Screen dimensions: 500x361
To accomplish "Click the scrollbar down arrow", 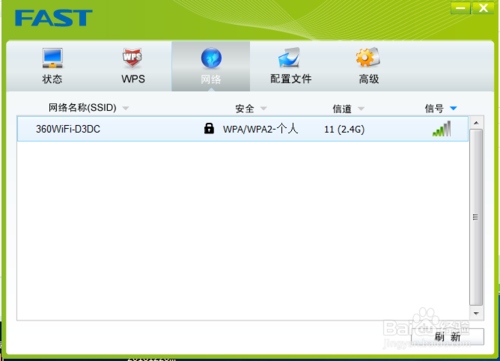I will [x=476, y=313].
